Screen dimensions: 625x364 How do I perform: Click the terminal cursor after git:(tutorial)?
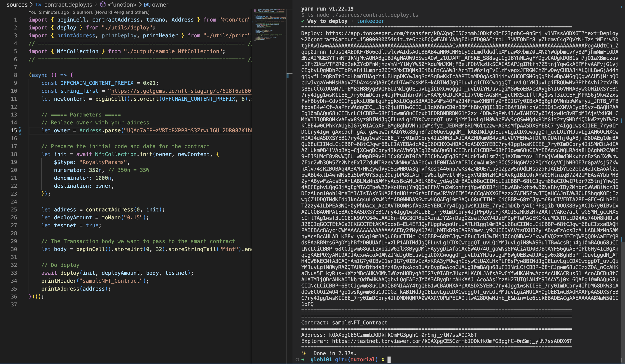(389, 360)
